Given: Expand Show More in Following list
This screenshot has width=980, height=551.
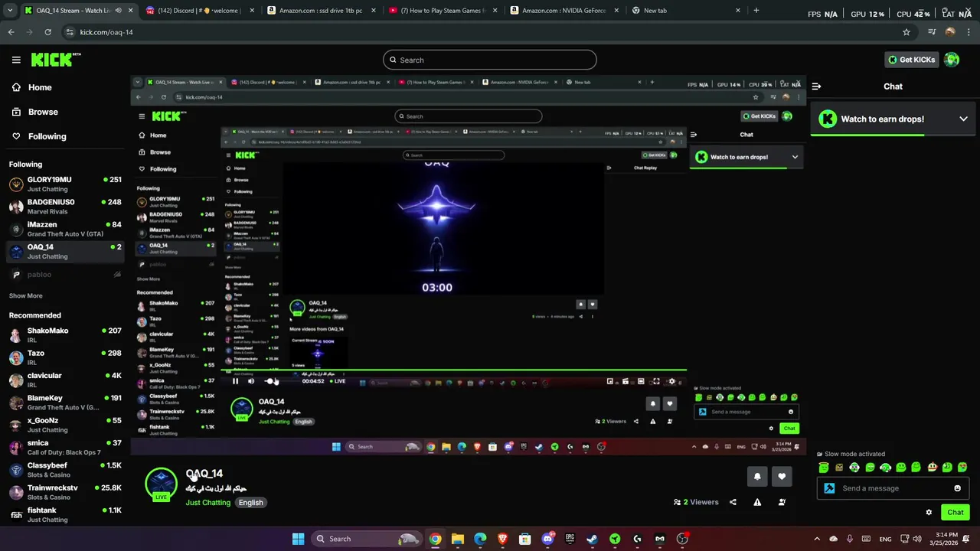Looking at the screenshot, I should tap(26, 295).
